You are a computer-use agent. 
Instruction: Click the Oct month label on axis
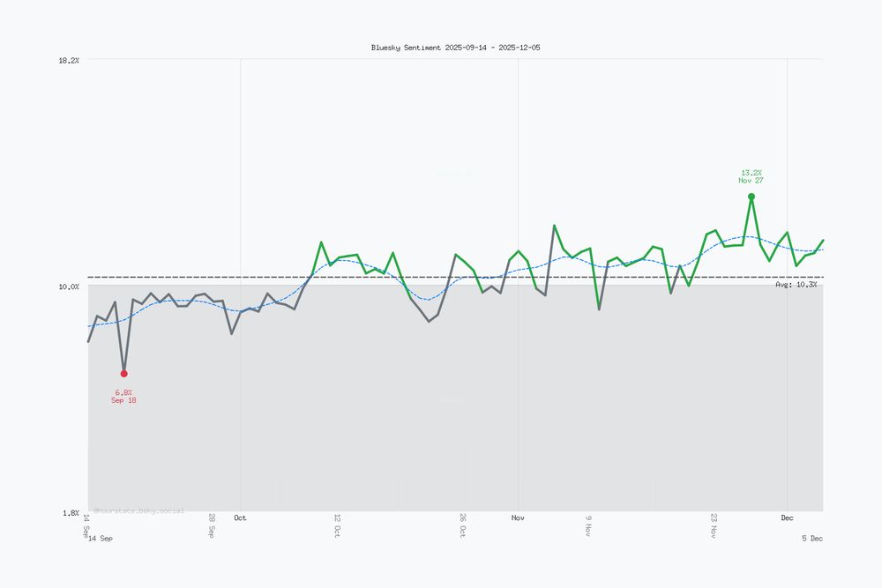(240, 518)
